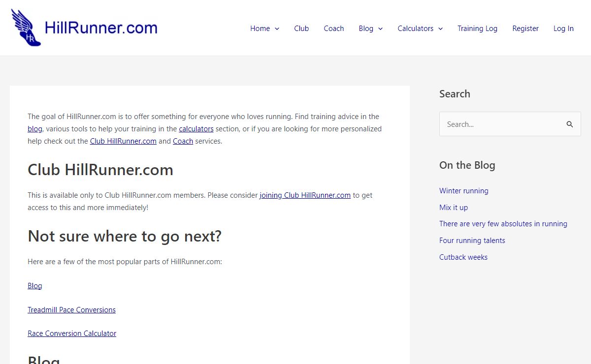591x364 pixels.
Task: Follow the joining Club HillRunner.com link
Action: coord(305,195)
